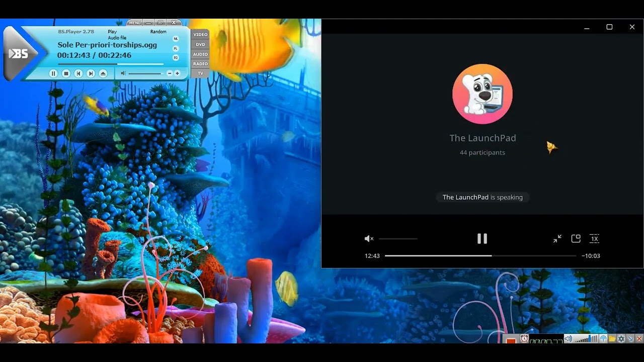Click the wireless broadcast icon in bottom toolbar
The height and width of the screenshot is (362, 644).
[603, 339]
